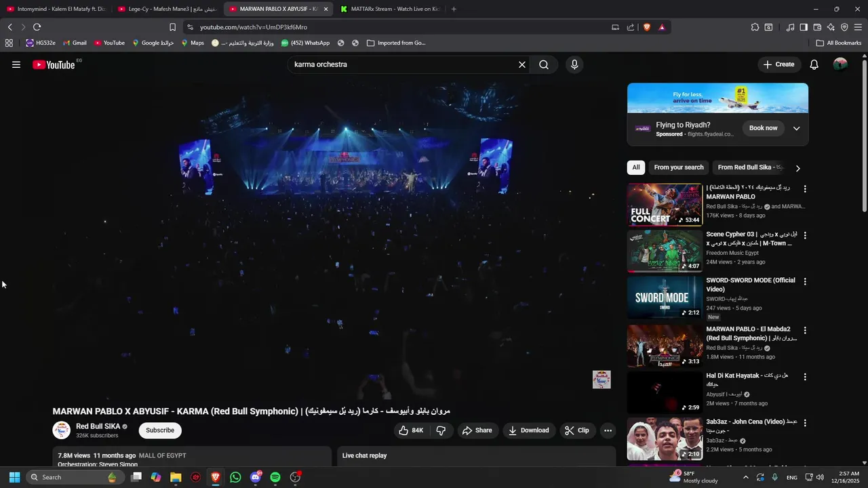Viewport: 868px width, 488px height.
Task: Open options for Scene Cypher 03
Action: [x=805, y=235]
